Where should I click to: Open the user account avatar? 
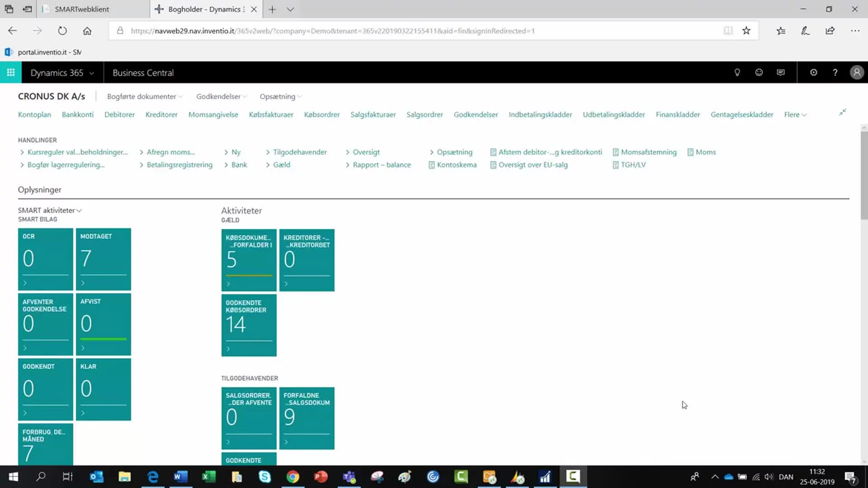tap(857, 72)
